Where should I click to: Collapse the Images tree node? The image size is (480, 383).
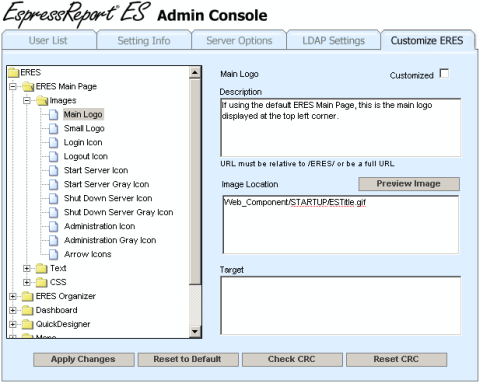click(27, 101)
